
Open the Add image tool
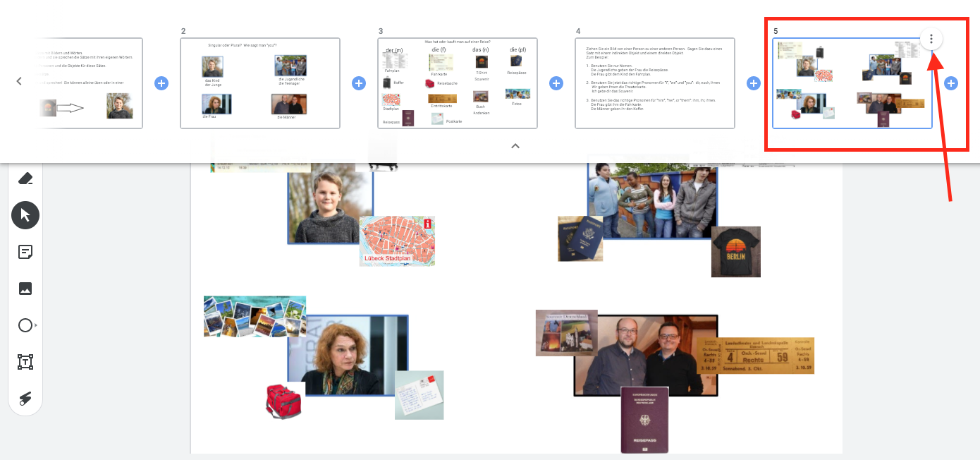click(x=25, y=289)
